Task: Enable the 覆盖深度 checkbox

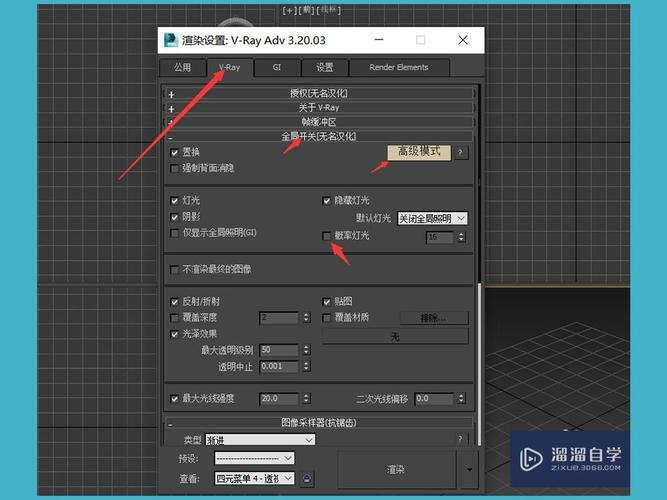Action: point(174,317)
